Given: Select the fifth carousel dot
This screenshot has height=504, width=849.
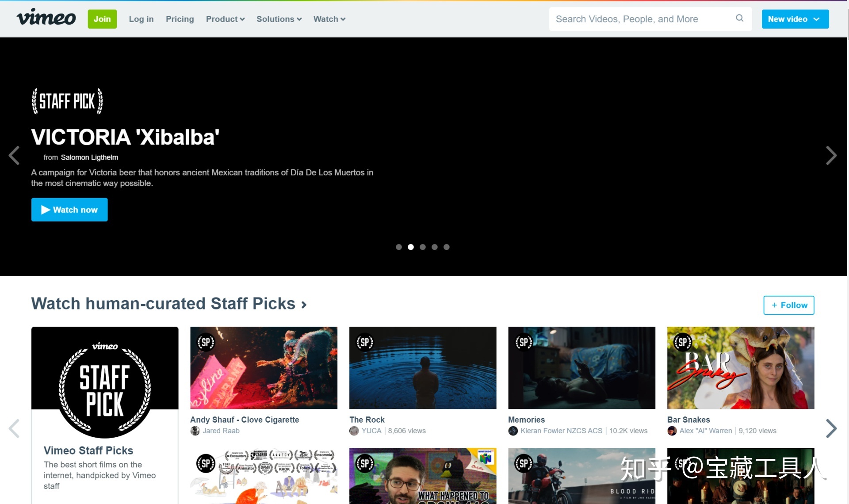Looking at the screenshot, I should 447,247.
